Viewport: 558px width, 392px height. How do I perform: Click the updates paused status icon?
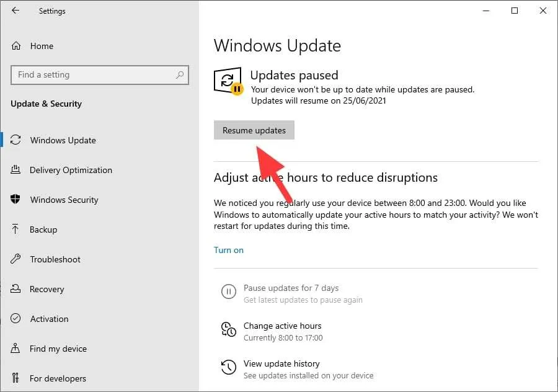tap(228, 81)
